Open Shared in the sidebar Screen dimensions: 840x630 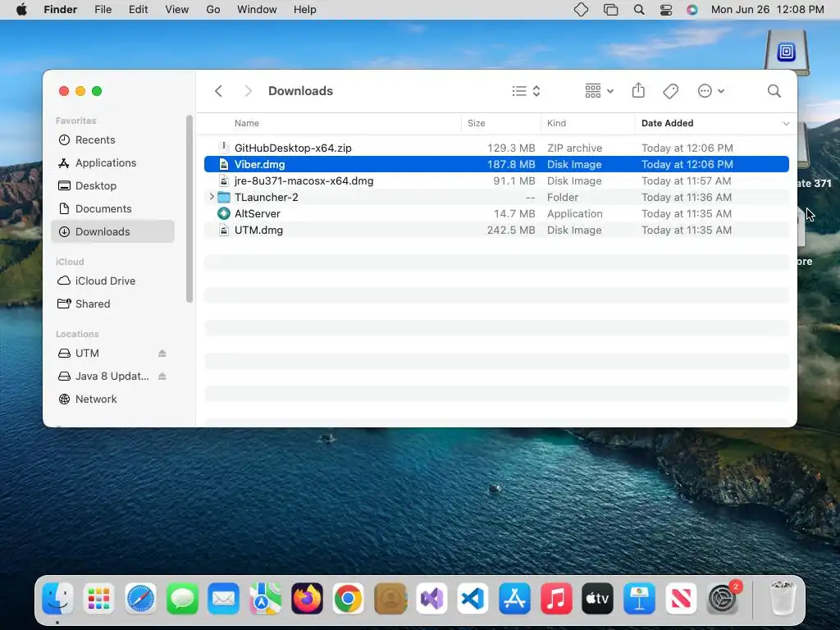[112, 304]
